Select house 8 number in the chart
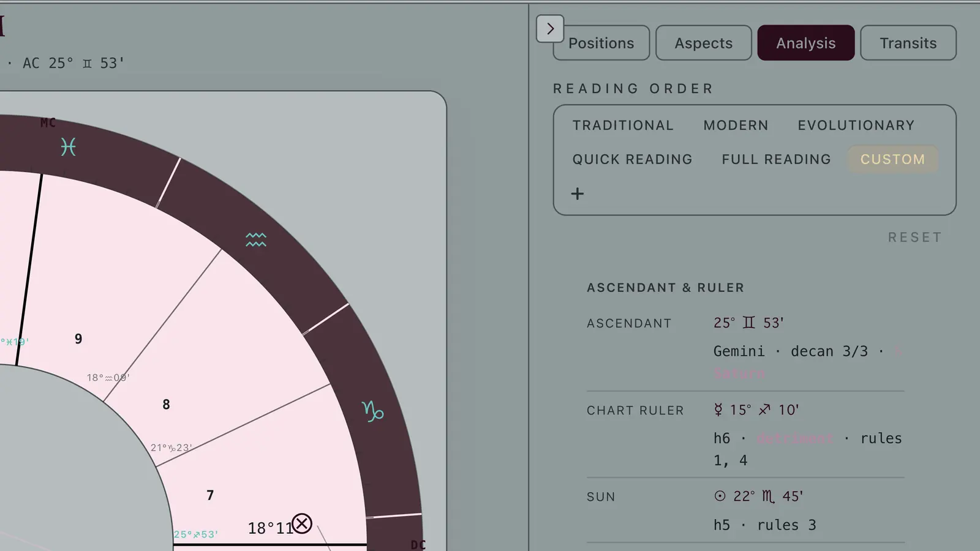This screenshot has height=551, width=980. [166, 405]
